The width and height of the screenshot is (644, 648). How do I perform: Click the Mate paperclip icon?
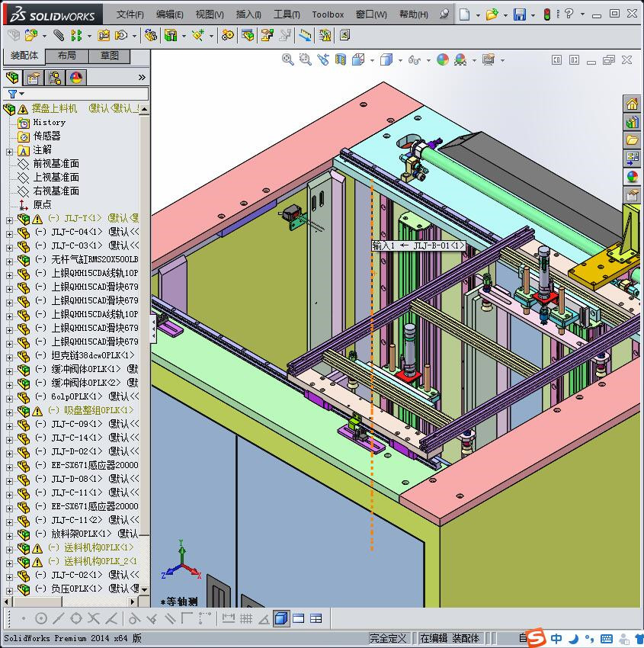click(x=59, y=36)
